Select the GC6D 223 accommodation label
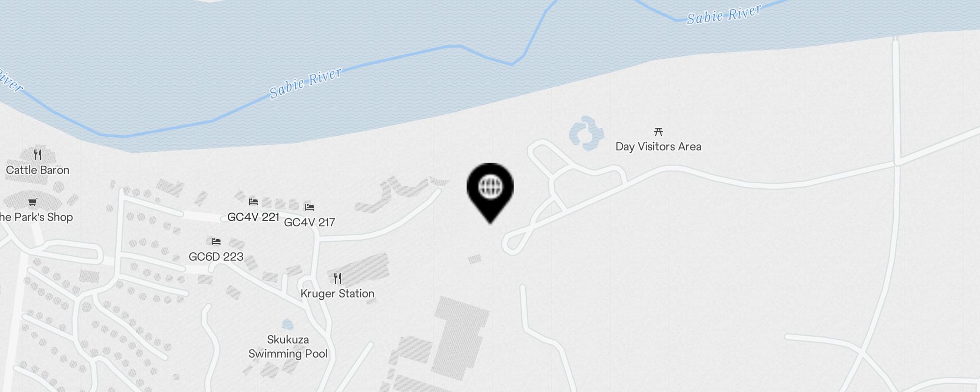980x392 pixels. [x=216, y=256]
